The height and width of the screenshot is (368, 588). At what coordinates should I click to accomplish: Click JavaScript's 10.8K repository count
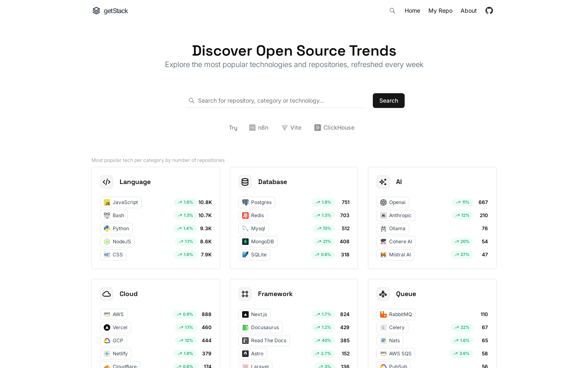205,202
